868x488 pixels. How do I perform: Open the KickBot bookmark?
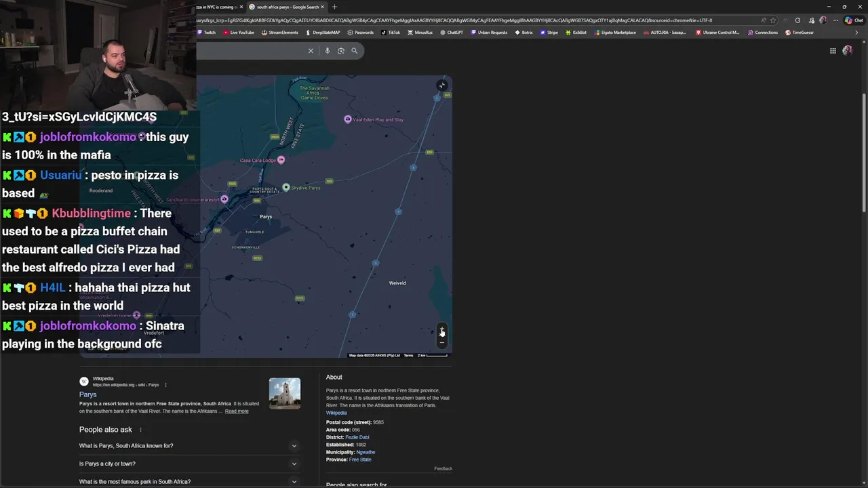click(x=576, y=33)
